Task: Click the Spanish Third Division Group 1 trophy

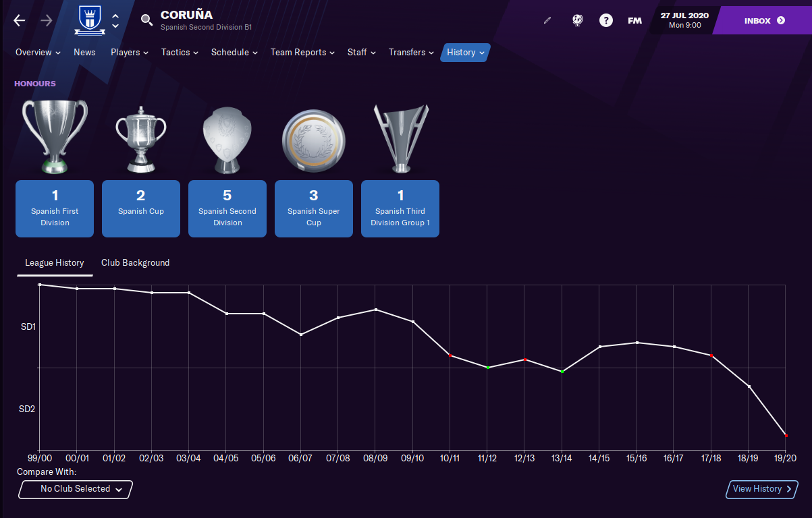Action: click(400, 138)
